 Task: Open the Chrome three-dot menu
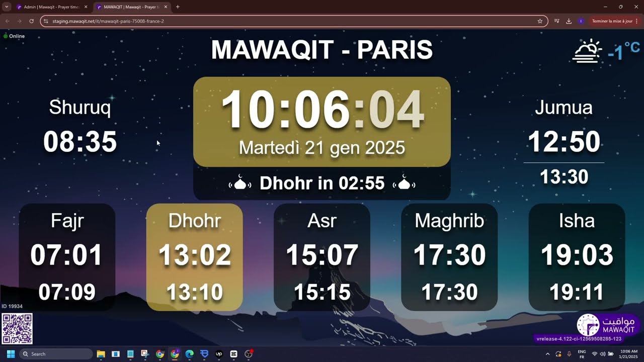pyautogui.click(x=637, y=21)
